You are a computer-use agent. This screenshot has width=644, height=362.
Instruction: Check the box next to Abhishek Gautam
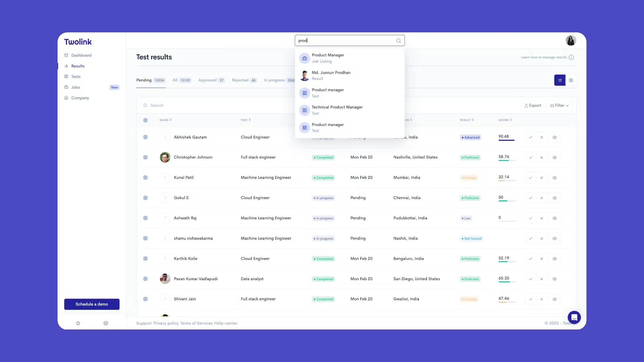tap(145, 137)
